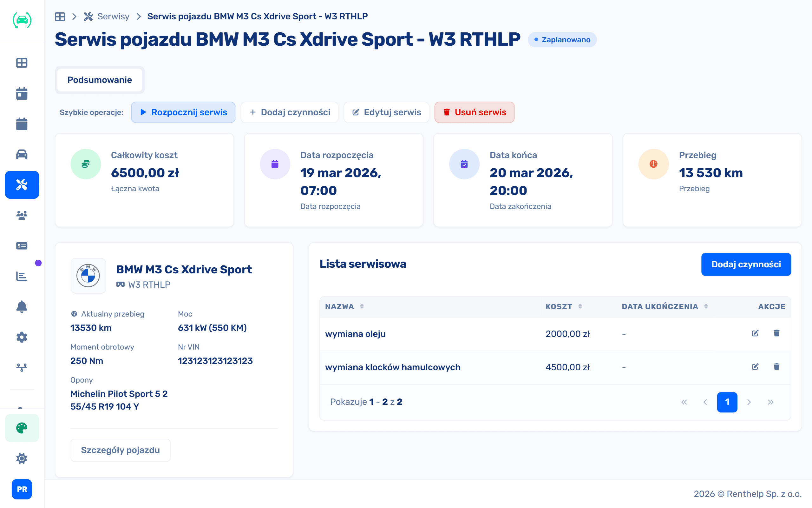Open Szczegóły pojazdu button
Viewport: 812px width, 508px height.
pos(121,450)
